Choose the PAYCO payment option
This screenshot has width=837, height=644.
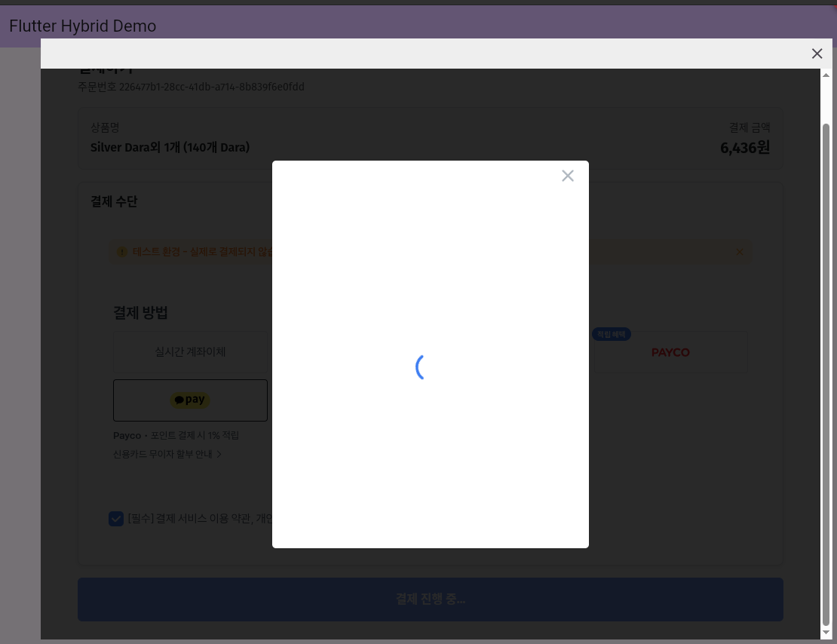point(670,352)
